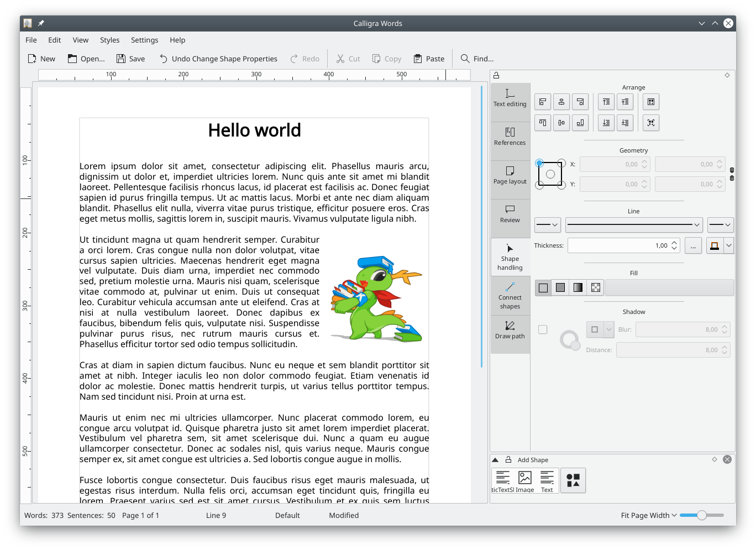756x550 pixels.
Task: Click Undo Change Shape Properties
Action: (218, 59)
